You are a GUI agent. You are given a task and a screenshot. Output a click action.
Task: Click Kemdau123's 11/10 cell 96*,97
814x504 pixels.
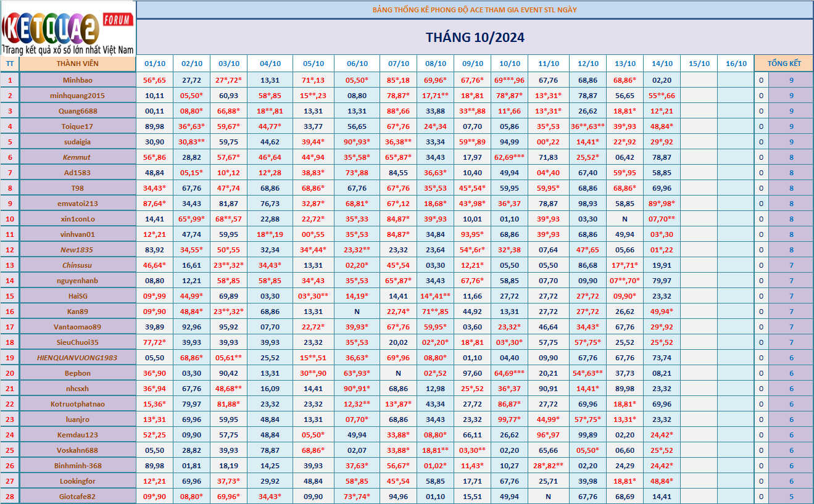click(548, 435)
